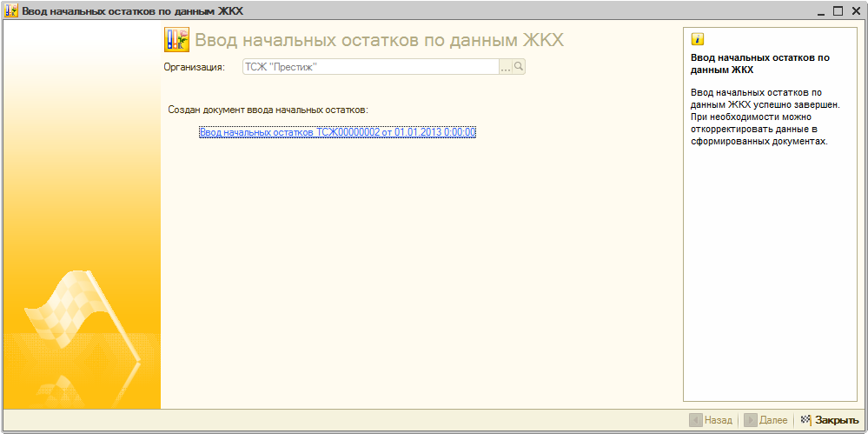Click the Назад button
868x434 pixels.
712,420
